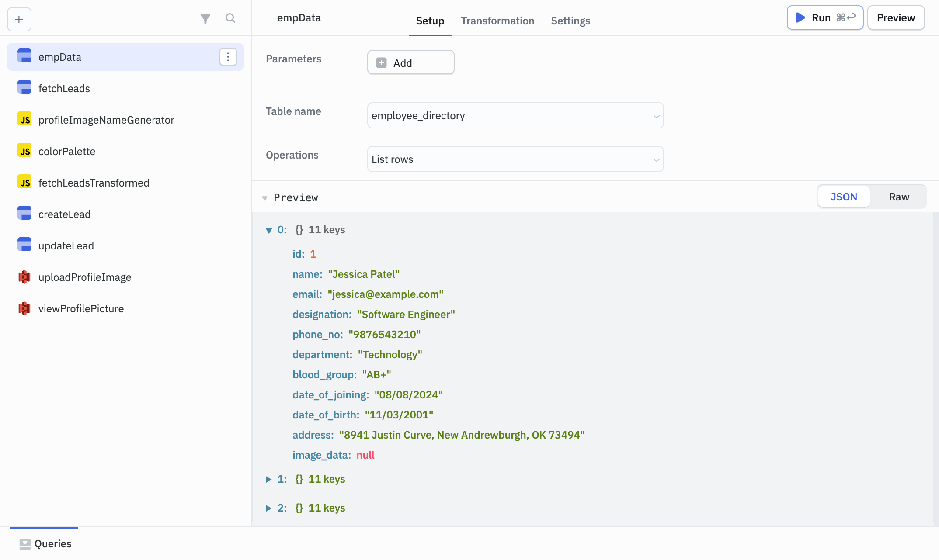This screenshot has width=939, height=560.
Task: Select the JS icon beside colorPalette
Action: (24, 151)
